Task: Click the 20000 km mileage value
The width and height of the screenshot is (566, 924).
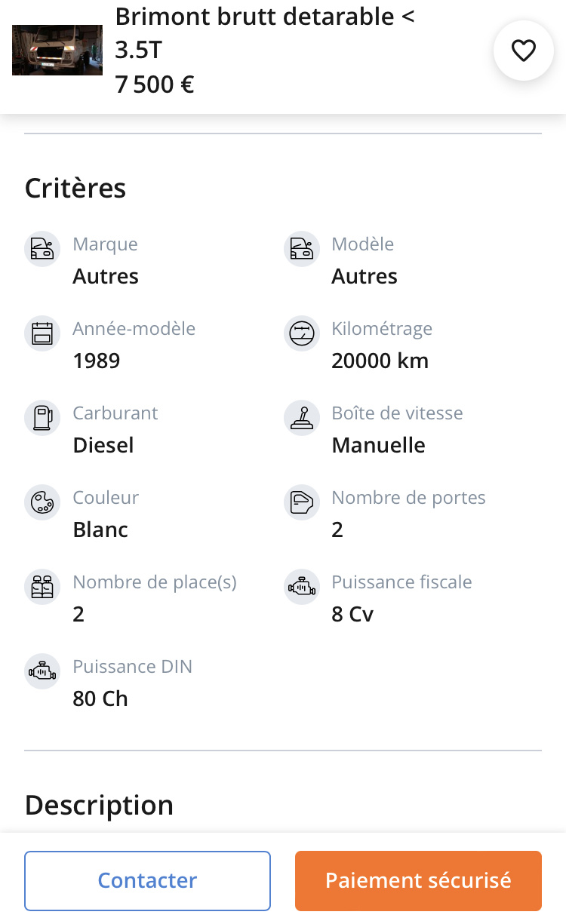Action: [380, 361]
